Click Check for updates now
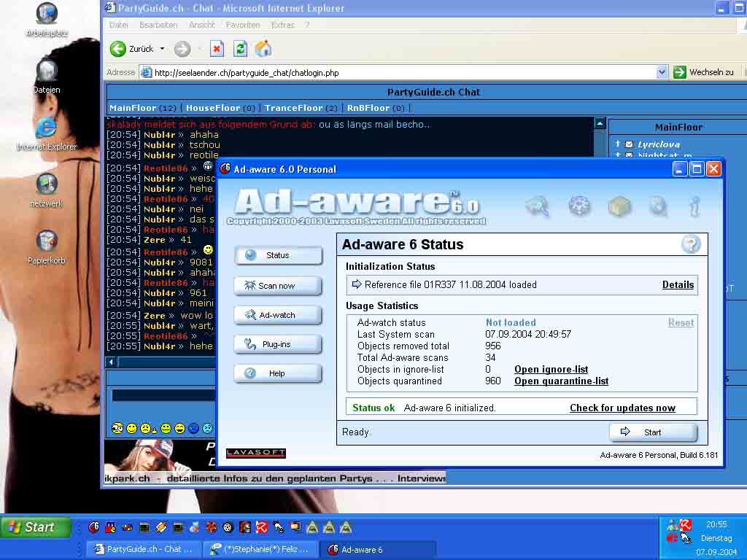747x560 pixels. [622, 408]
